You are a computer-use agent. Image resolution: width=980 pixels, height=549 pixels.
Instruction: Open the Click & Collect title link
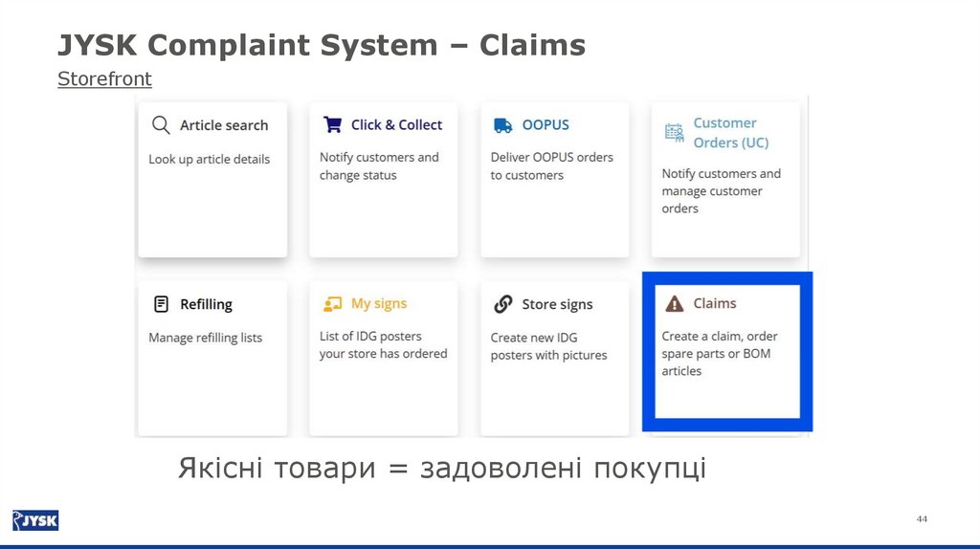pyautogui.click(x=396, y=125)
